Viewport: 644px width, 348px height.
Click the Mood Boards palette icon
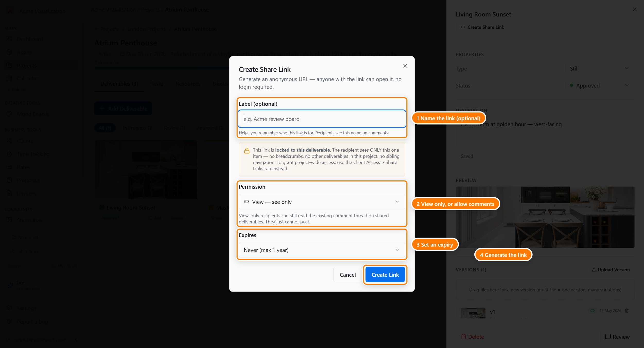(x=9, y=114)
